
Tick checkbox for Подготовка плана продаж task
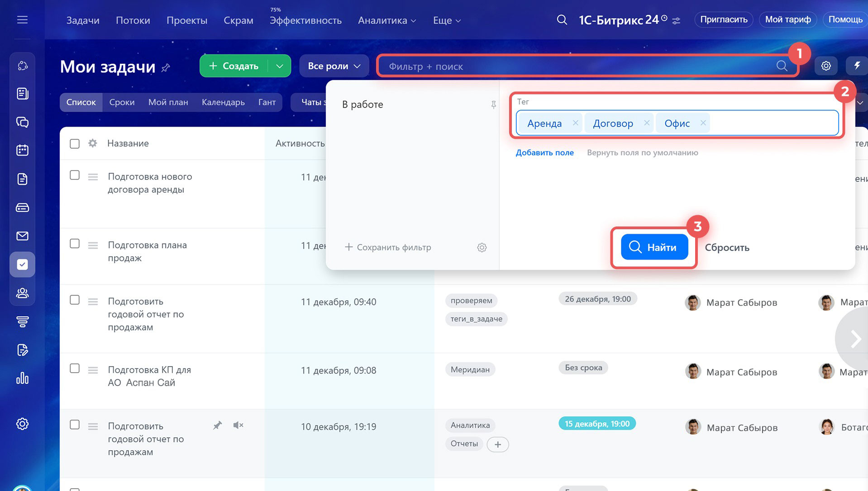tap(75, 244)
